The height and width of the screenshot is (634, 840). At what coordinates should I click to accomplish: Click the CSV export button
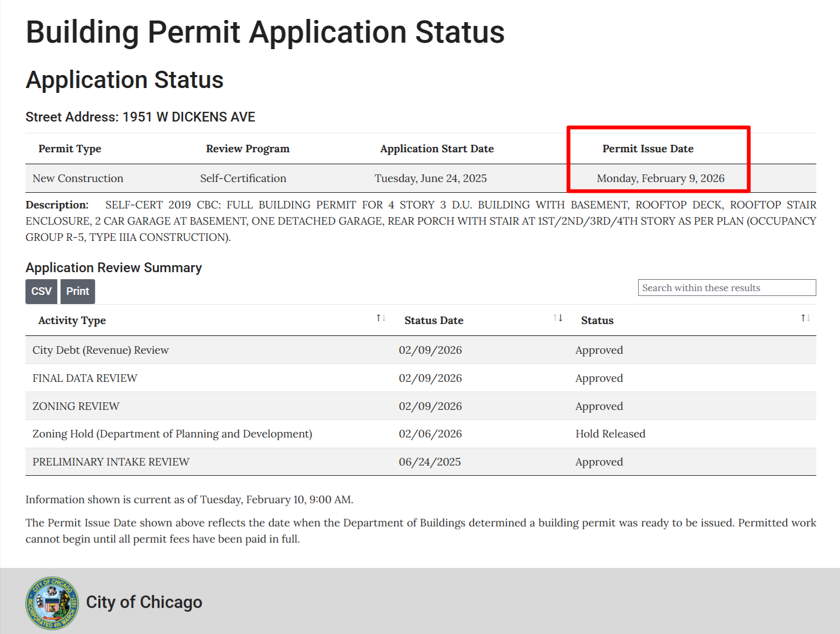[x=41, y=291]
